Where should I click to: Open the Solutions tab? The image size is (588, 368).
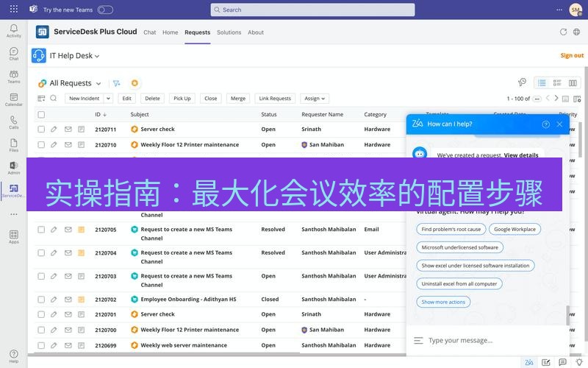coord(229,32)
